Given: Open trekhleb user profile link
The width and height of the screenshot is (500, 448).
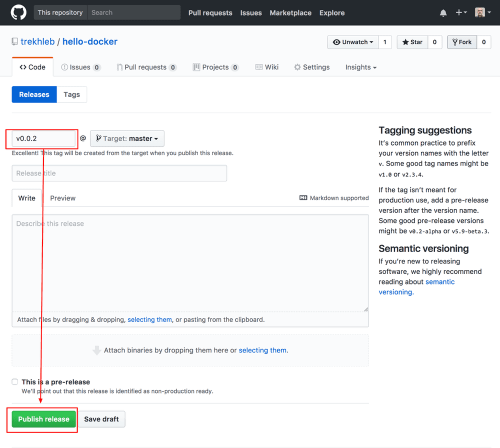Looking at the screenshot, I should coord(37,42).
